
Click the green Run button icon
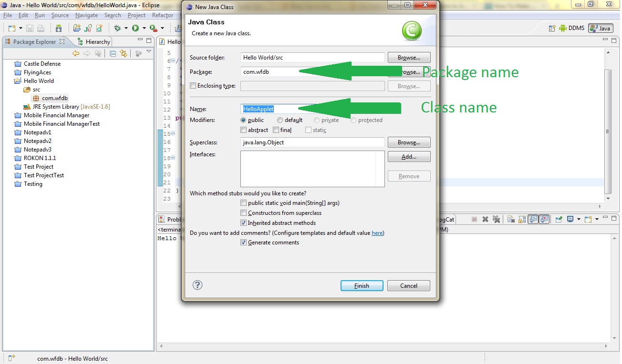(135, 28)
